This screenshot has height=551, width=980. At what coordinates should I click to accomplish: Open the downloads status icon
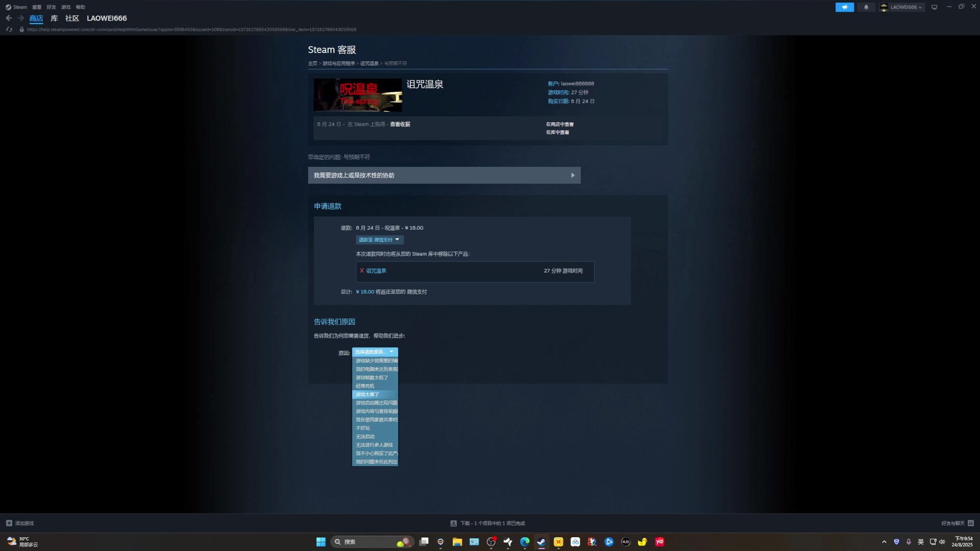click(453, 523)
